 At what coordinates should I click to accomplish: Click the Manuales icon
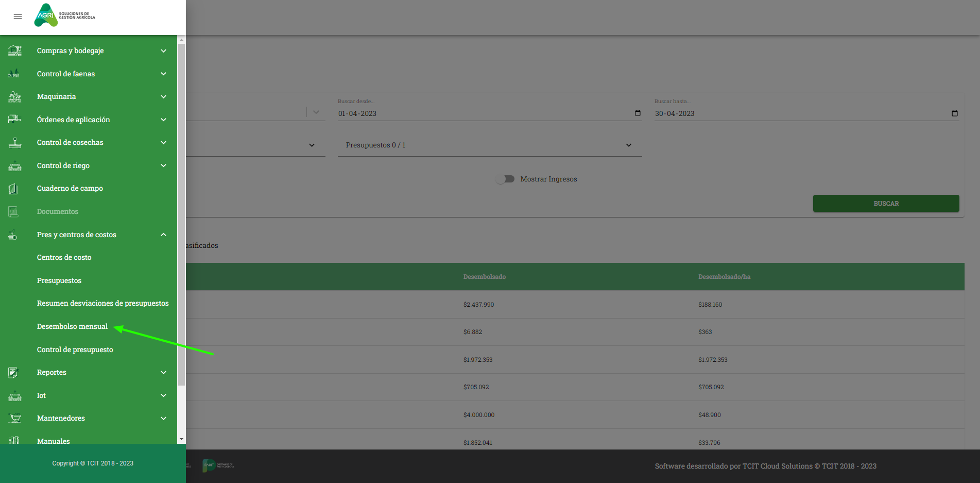click(14, 440)
